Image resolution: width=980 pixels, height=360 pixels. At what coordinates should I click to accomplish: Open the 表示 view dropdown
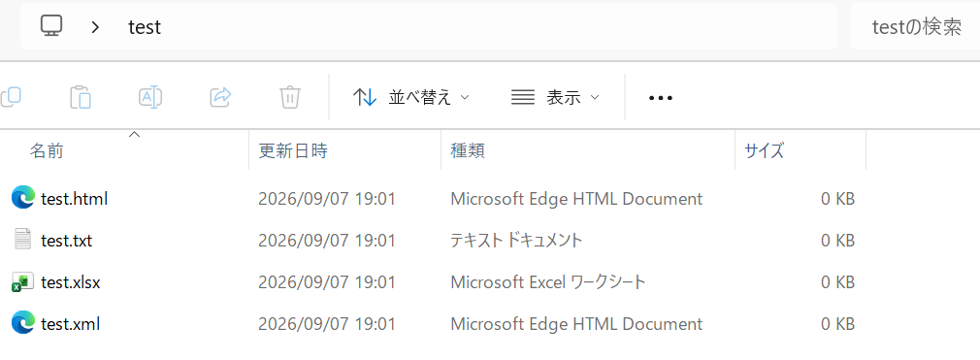555,97
